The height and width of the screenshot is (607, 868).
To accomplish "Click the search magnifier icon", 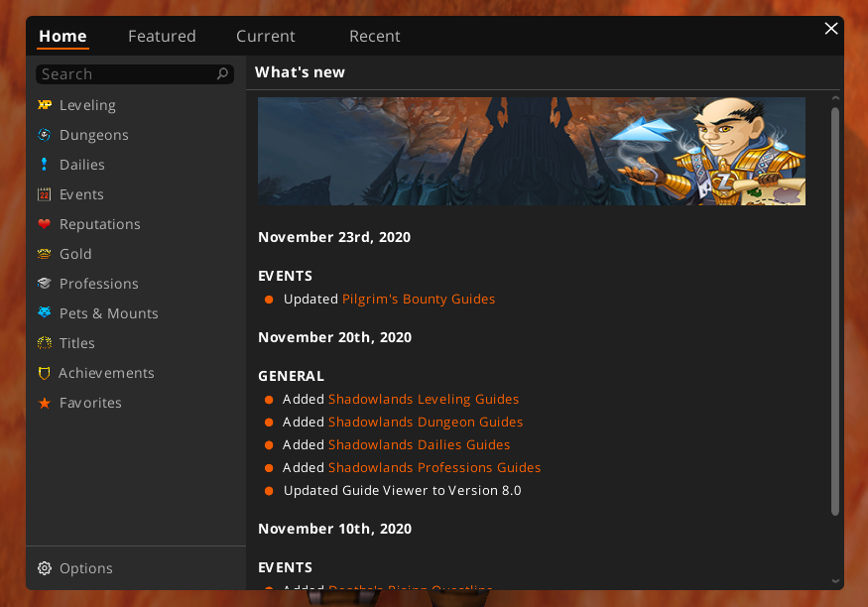I will [222, 73].
